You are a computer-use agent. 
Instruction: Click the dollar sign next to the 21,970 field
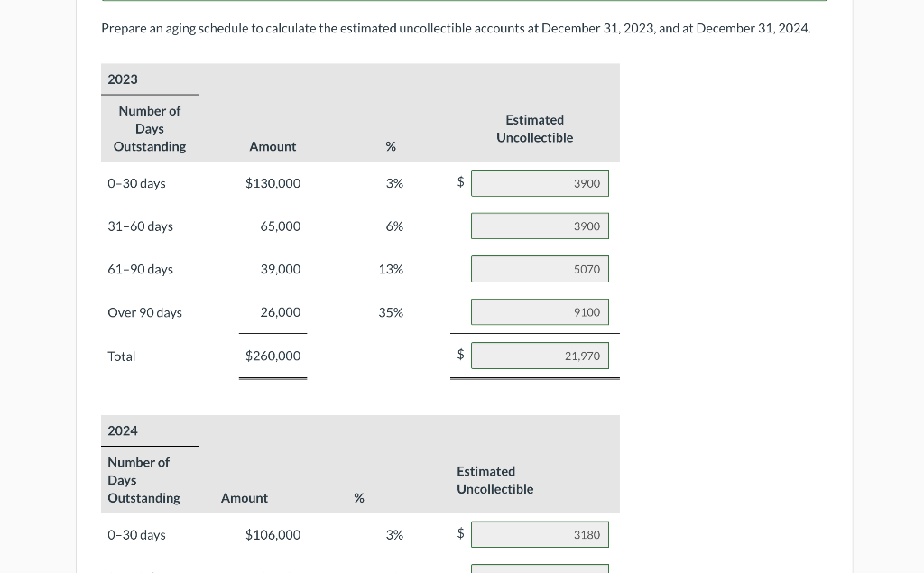click(460, 354)
